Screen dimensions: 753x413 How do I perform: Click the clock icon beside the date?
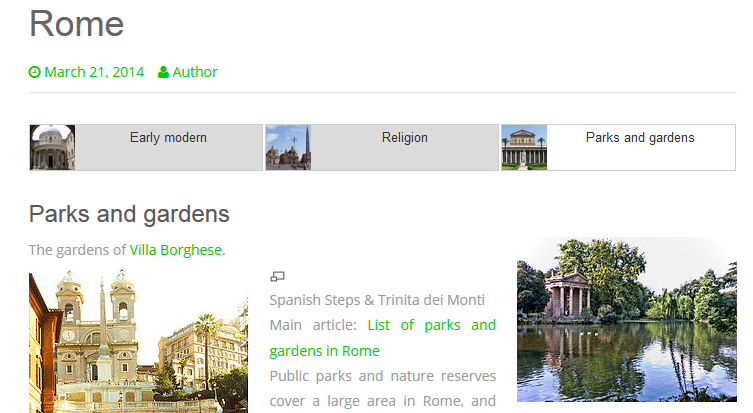coord(35,72)
